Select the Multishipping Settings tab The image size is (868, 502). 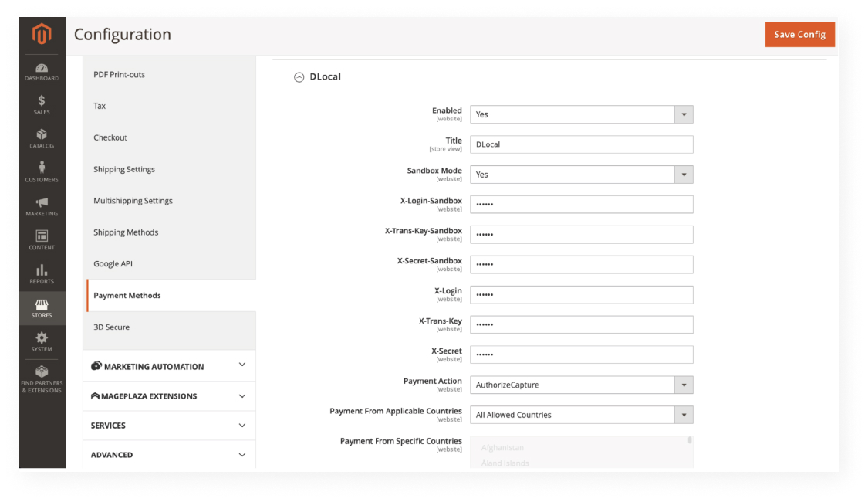click(171, 201)
